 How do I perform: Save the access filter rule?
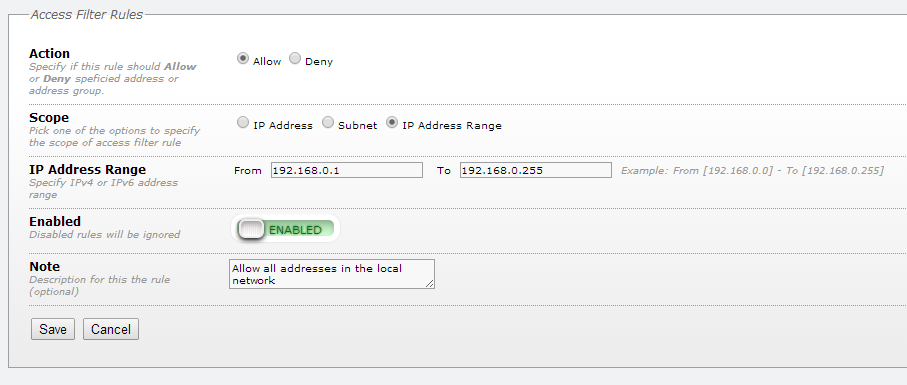click(x=53, y=329)
